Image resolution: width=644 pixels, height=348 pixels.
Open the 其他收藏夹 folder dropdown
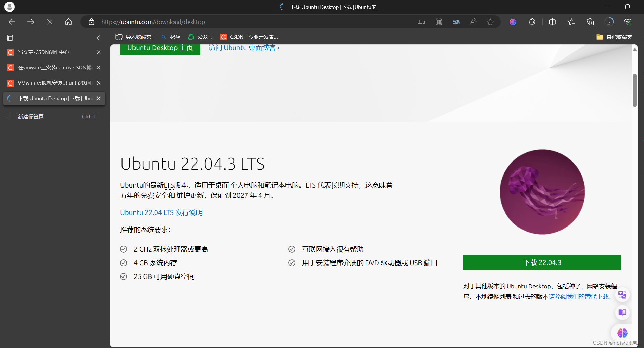point(614,37)
